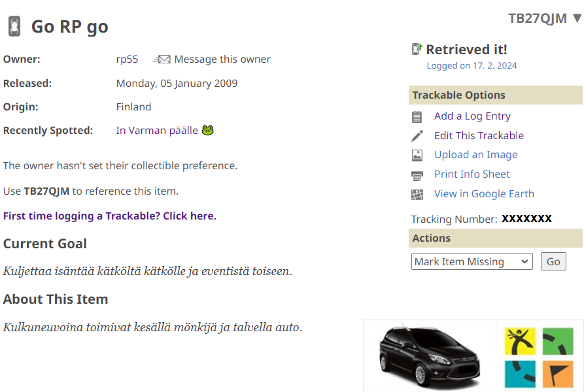Click the Retrieved it status icon
This screenshot has width=584, height=392.
417,49
